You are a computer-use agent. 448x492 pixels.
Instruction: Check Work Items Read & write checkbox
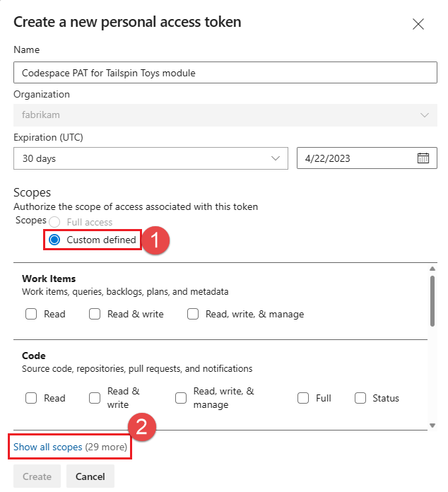pos(95,314)
